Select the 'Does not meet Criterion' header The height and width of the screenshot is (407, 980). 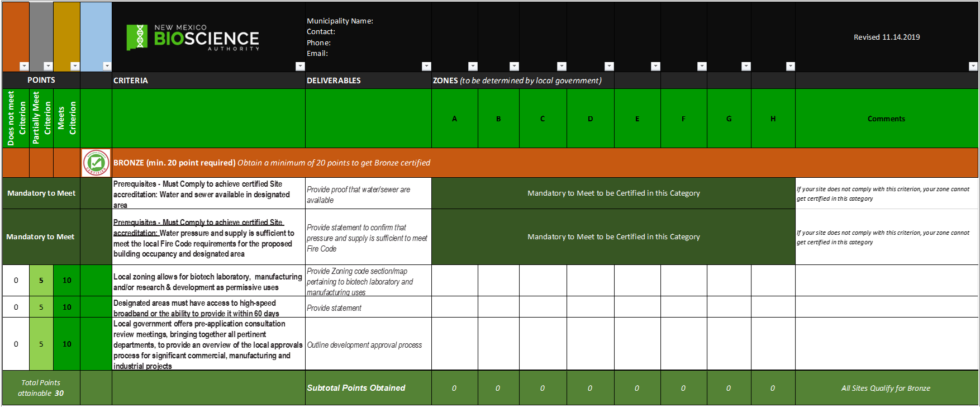(x=16, y=118)
